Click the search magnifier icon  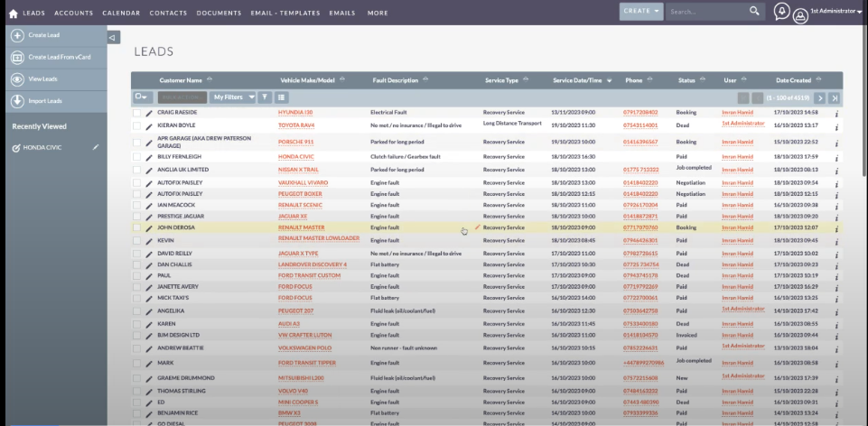[x=754, y=12]
